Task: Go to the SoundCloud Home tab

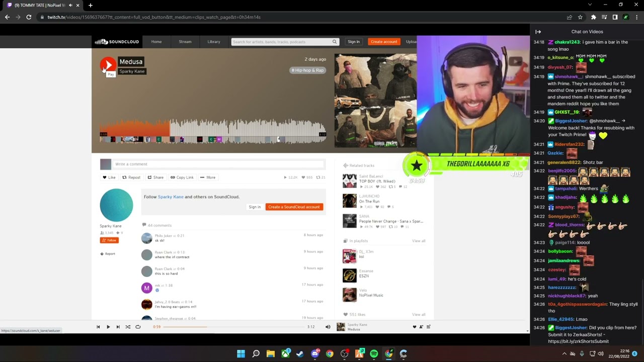Action: pyautogui.click(x=156, y=42)
